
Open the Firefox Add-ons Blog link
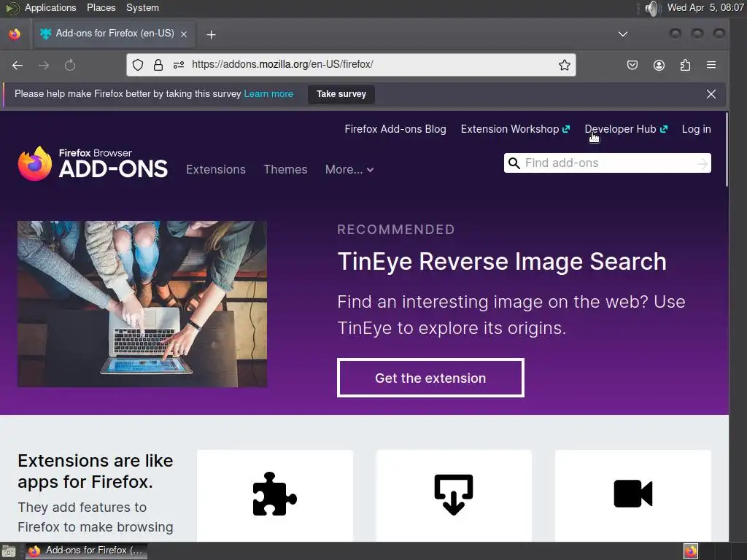point(395,129)
